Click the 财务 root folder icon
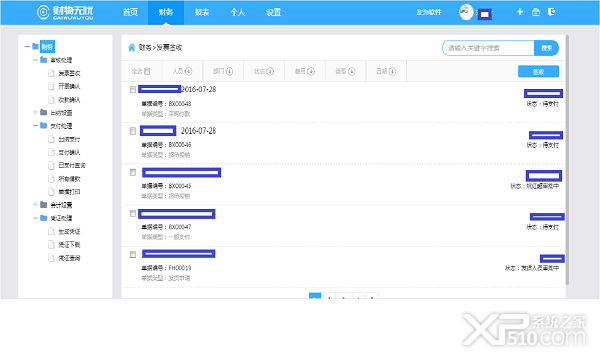600x360 pixels. click(35, 46)
